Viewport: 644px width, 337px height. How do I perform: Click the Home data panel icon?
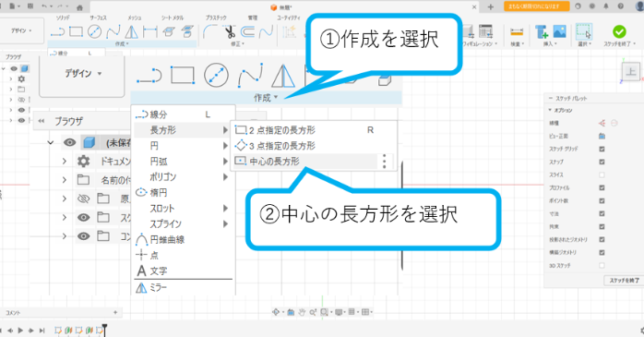pyautogui.click(x=79, y=7)
